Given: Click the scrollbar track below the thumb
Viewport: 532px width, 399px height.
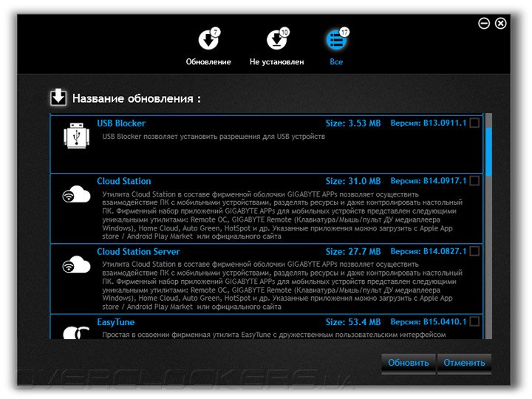Looking at the screenshot, I should pos(488,258).
